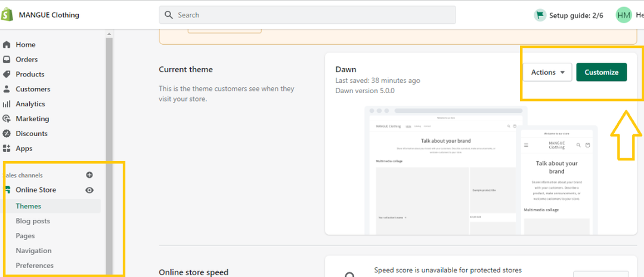Open the Marketing menu item
Screen dimensions: 644x277
click(x=32, y=119)
